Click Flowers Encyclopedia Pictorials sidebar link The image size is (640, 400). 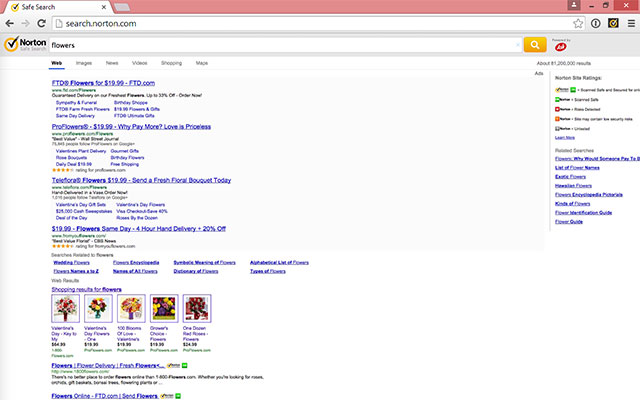[589, 195]
